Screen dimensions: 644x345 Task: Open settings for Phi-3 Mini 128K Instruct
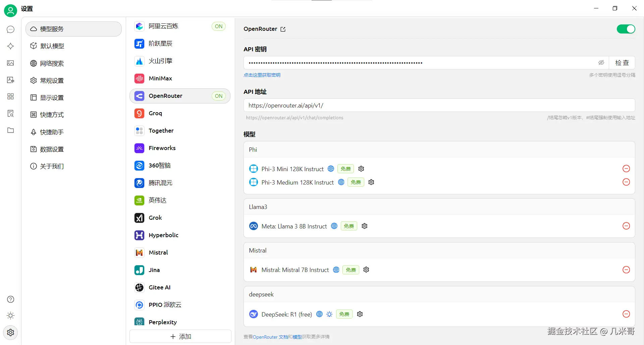pos(361,169)
